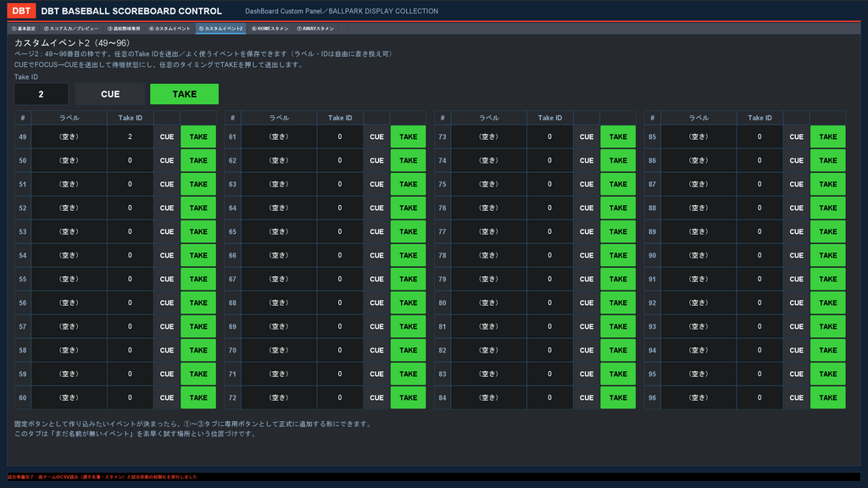Click TAKE for row 81
Viewport: 868px width, 488px height.
pyautogui.click(x=618, y=326)
